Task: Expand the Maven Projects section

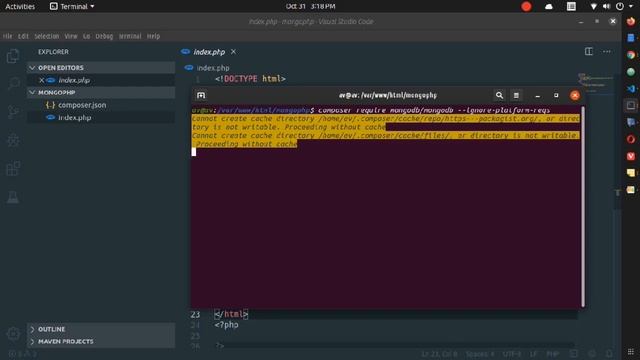Action: coord(101,341)
